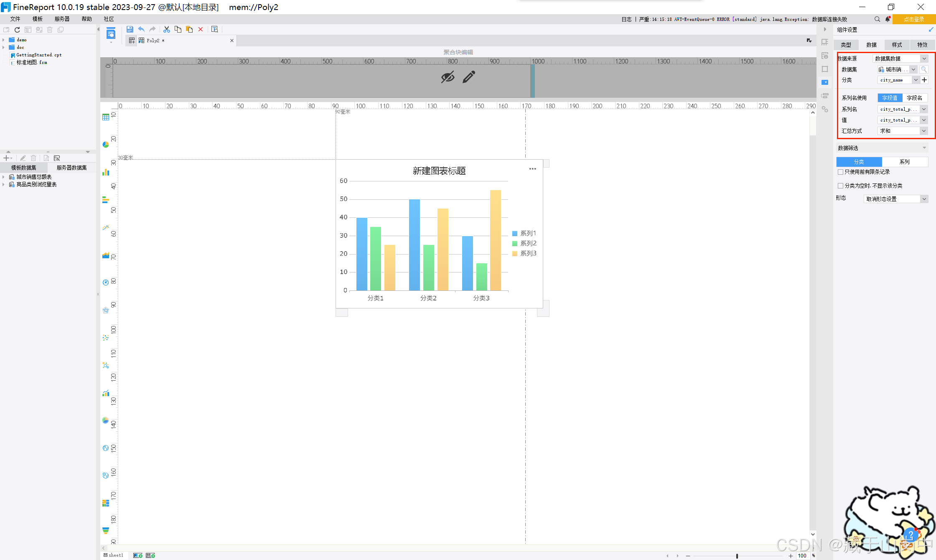Click the pencil edit icon on the aggregate block
The width and height of the screenshot is (936, 560).
click(x=469, y=77)
